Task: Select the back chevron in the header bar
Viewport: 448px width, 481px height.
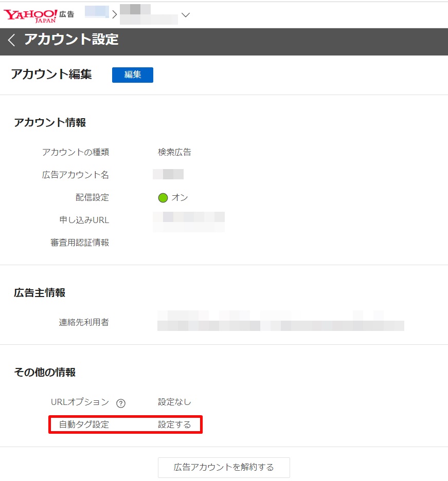Action: [x=11, y=41]
